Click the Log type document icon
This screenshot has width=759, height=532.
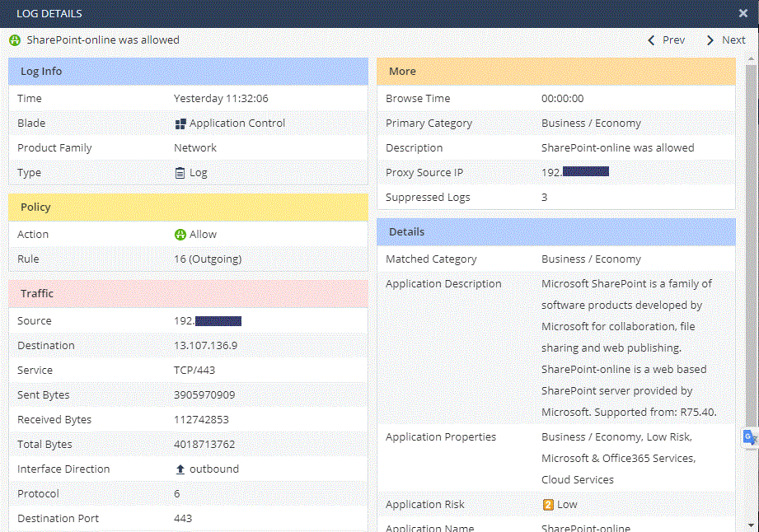(x=180, y=173)
